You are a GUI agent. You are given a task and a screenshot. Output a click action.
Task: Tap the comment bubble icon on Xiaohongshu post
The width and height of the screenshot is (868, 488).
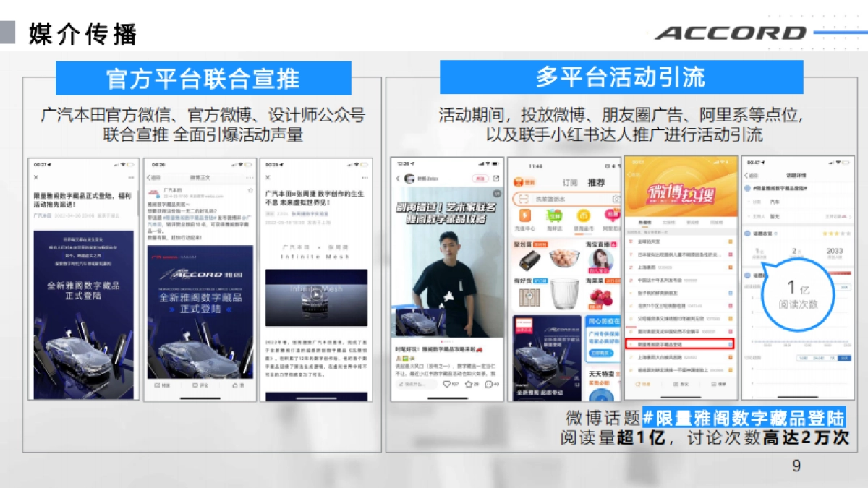coord(489,384)
